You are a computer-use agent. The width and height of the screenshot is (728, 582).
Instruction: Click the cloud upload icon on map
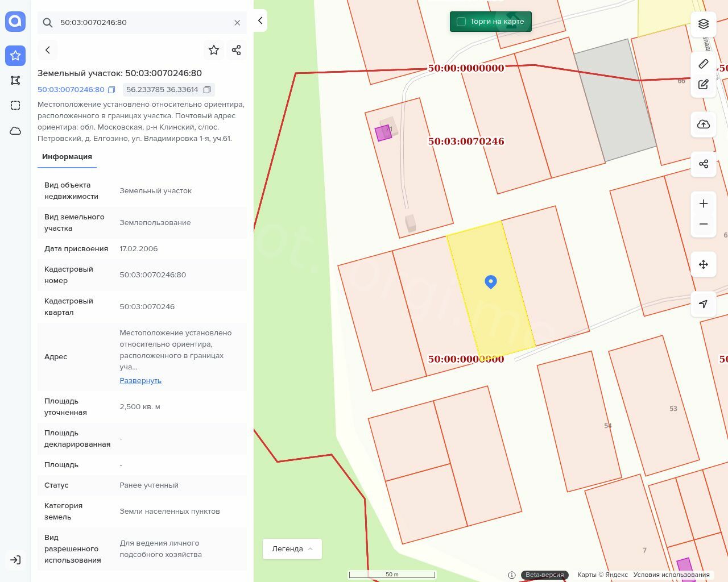[x=704, y=124]
